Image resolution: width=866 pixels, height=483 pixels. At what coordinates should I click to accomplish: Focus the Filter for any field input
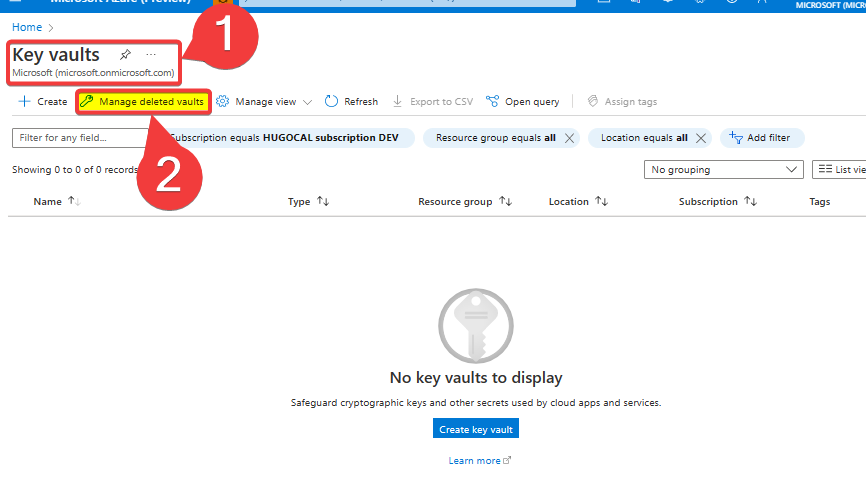point(80,138)
